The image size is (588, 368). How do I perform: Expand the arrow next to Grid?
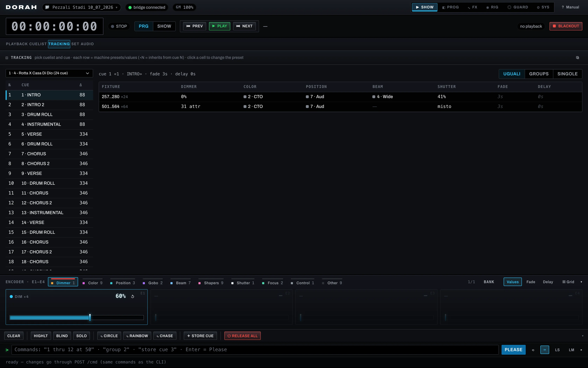pos(581,282)
